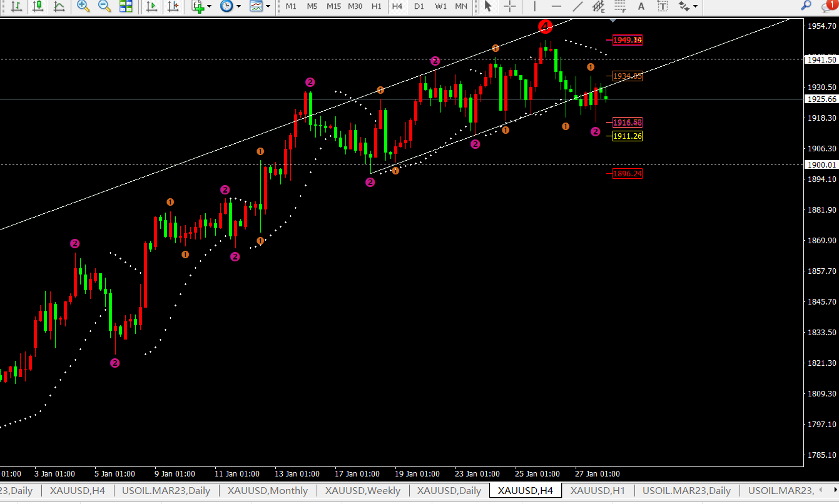Select the text label tool

coord(663,7)
